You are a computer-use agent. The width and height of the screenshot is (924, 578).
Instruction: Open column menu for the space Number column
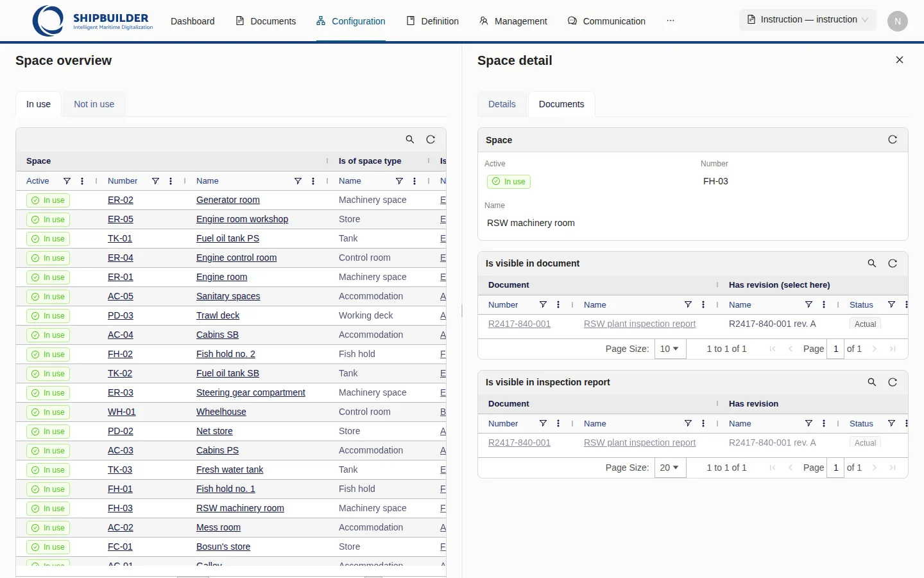pyautogui.click(x=171, y=181)
